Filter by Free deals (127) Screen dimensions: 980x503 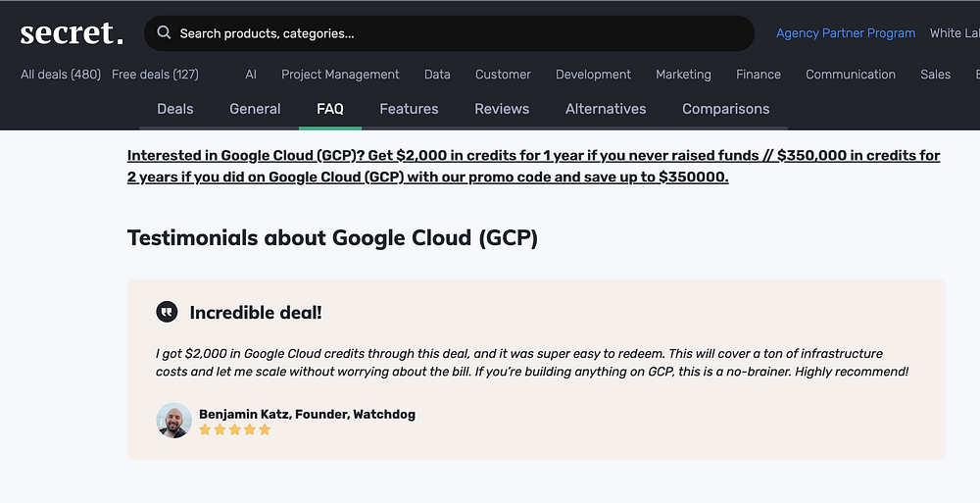pos(155,75)
